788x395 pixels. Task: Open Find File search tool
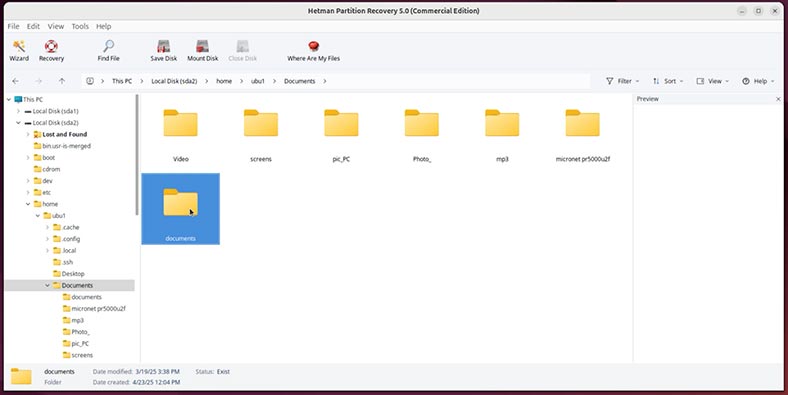point(108,51)
